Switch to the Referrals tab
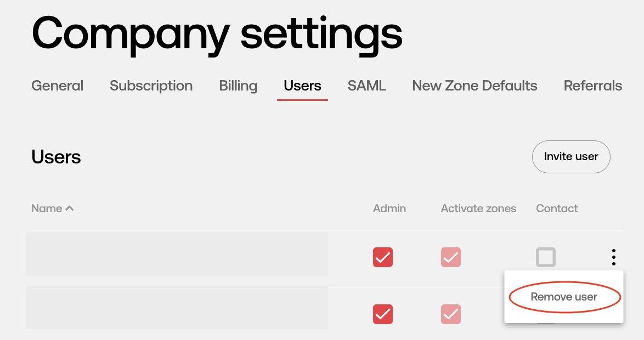The width and height of the screenshot is (644, 340). [x=592, y=86]
